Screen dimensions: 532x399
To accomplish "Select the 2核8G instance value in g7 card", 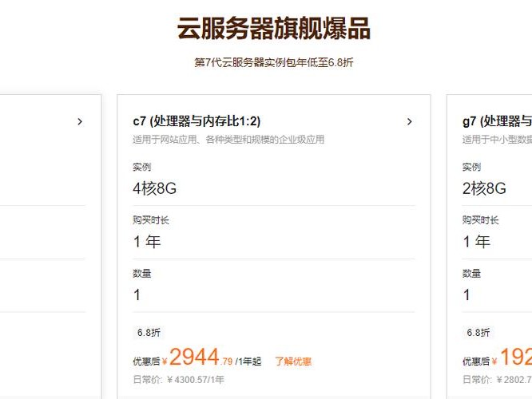I will point(484,188).
